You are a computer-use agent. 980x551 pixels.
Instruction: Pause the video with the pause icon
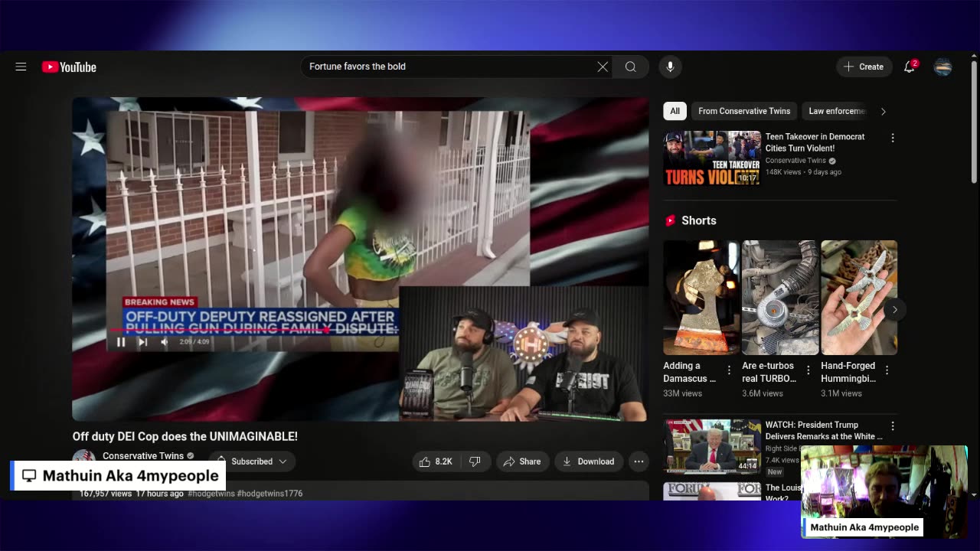point(121,342)
